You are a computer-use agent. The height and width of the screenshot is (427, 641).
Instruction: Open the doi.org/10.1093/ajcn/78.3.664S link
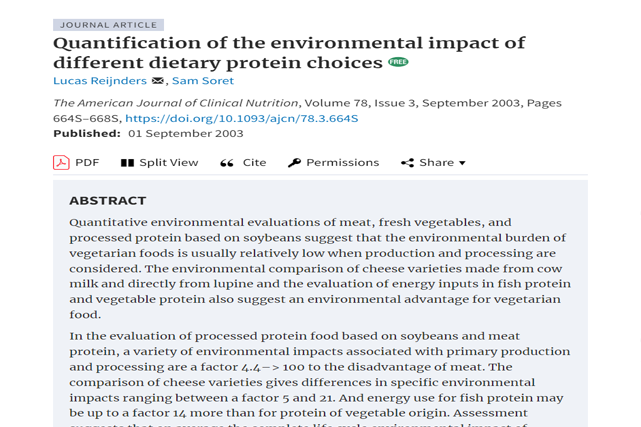pos(242,118)
